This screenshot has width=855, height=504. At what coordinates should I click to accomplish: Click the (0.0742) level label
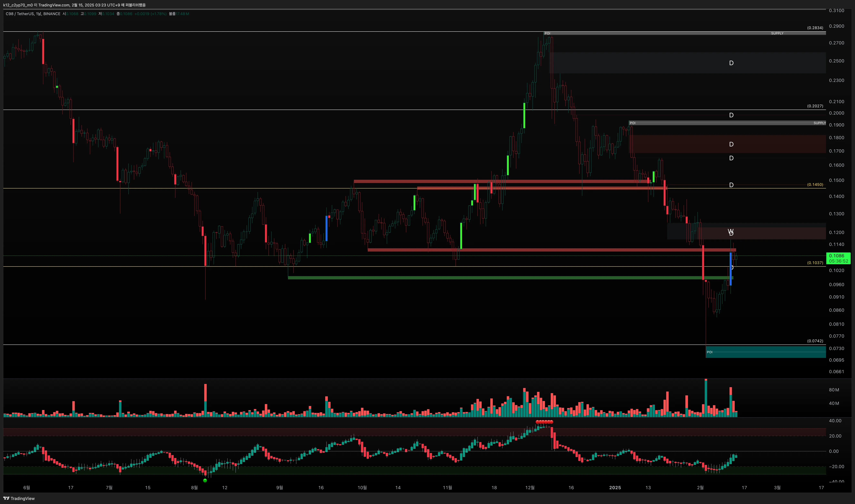point(815,341)
